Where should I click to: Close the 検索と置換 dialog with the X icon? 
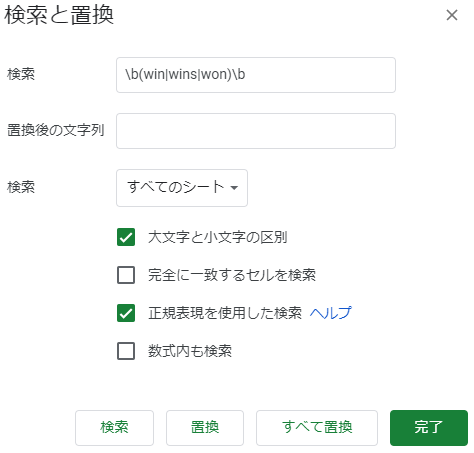pos(452,15)
